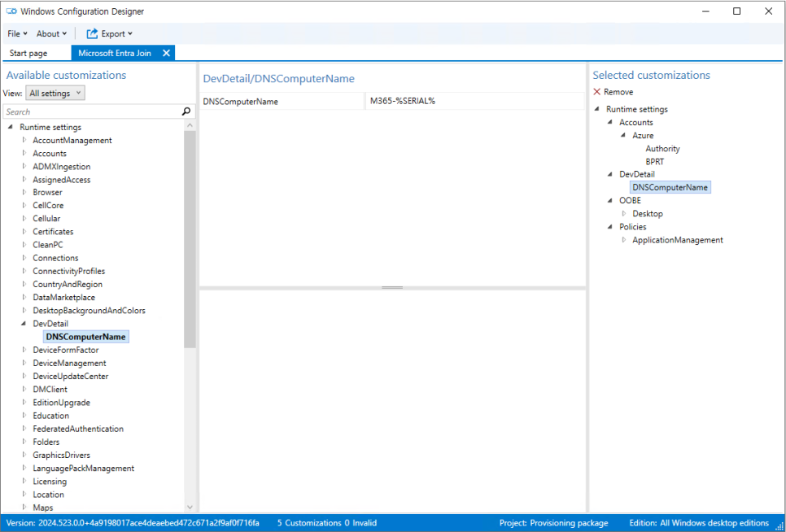Click the version text in status bar
The image size is (786, 532).
tap(133, 523)
